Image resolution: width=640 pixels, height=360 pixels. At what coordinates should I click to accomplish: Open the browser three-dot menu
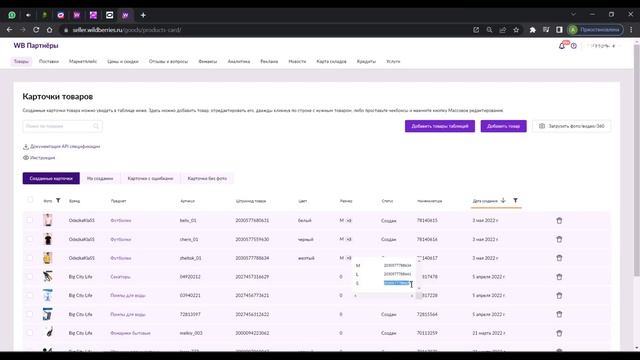click(x=631, y=30)
